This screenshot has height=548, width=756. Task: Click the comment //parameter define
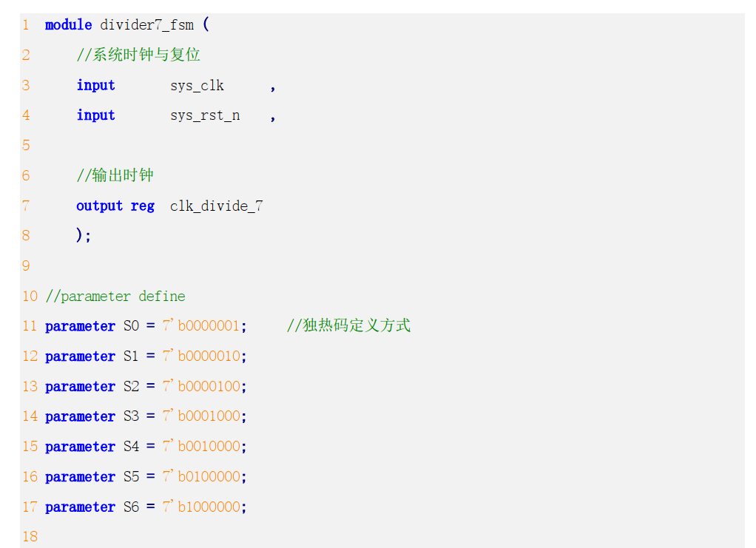click(x=115, y=296)
